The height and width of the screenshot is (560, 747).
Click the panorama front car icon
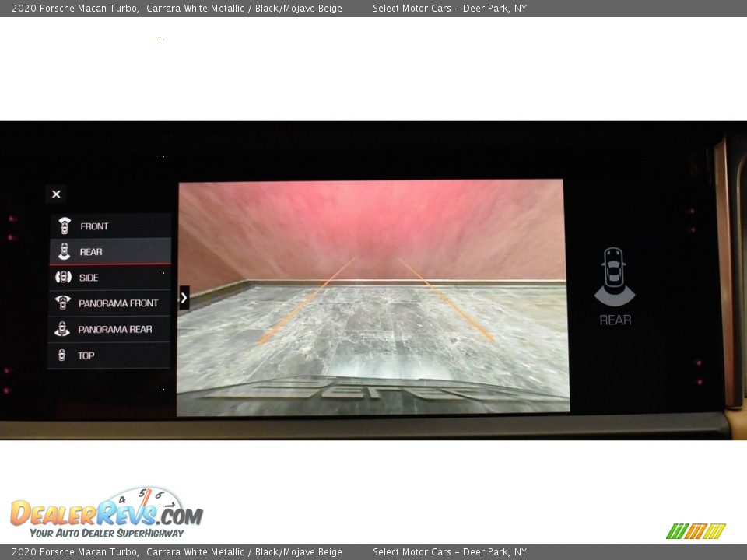(x=62, y=303)
